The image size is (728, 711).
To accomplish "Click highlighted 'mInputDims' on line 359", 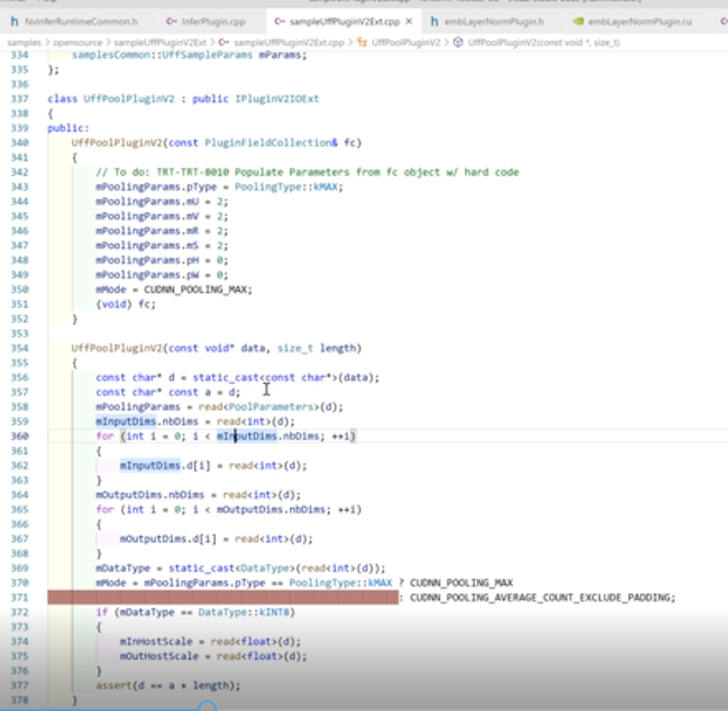I will click(126, 421).
